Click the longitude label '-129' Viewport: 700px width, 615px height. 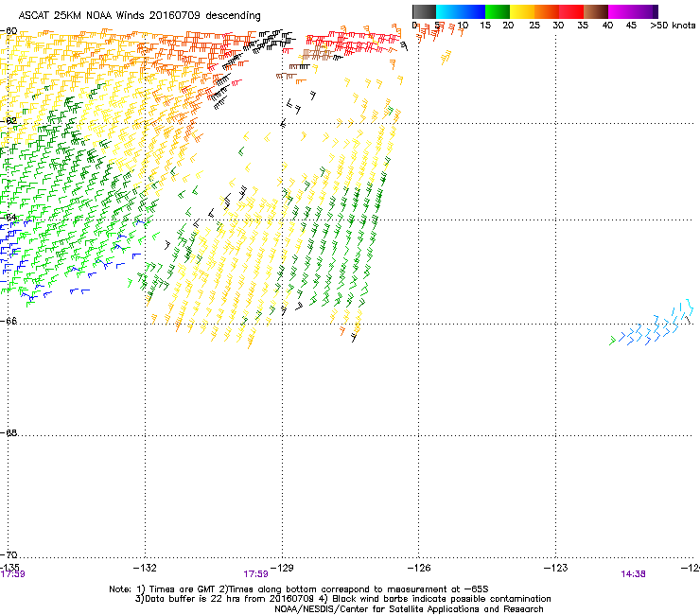(x=282, y=568)
